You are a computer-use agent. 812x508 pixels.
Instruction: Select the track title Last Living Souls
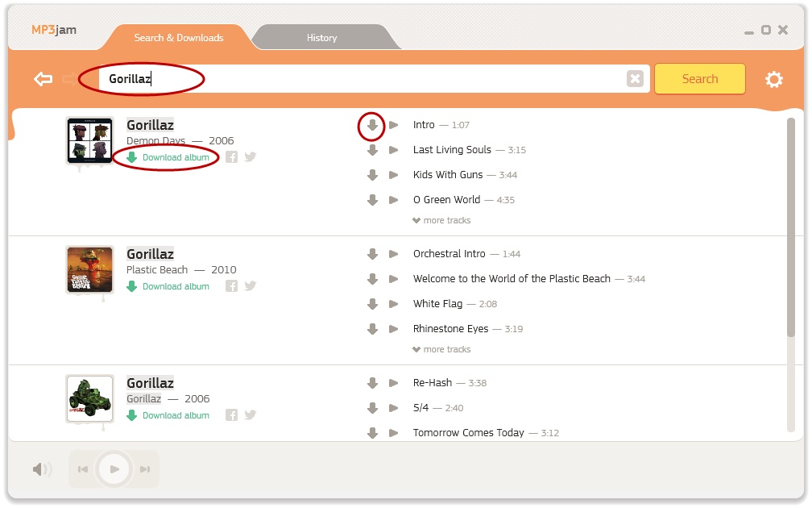(x=452, y=150)
